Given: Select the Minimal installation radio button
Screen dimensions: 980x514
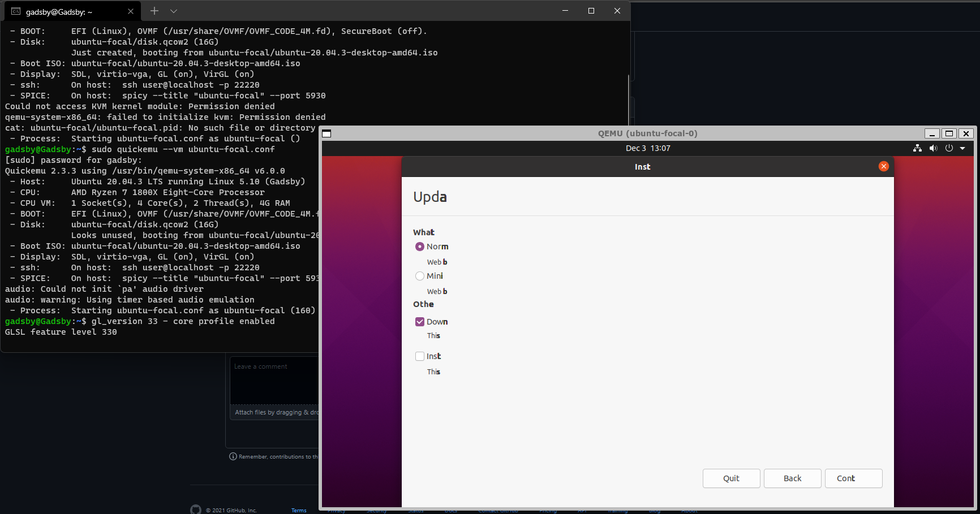Looking at the screenshot, I should [x=420, y=276].
